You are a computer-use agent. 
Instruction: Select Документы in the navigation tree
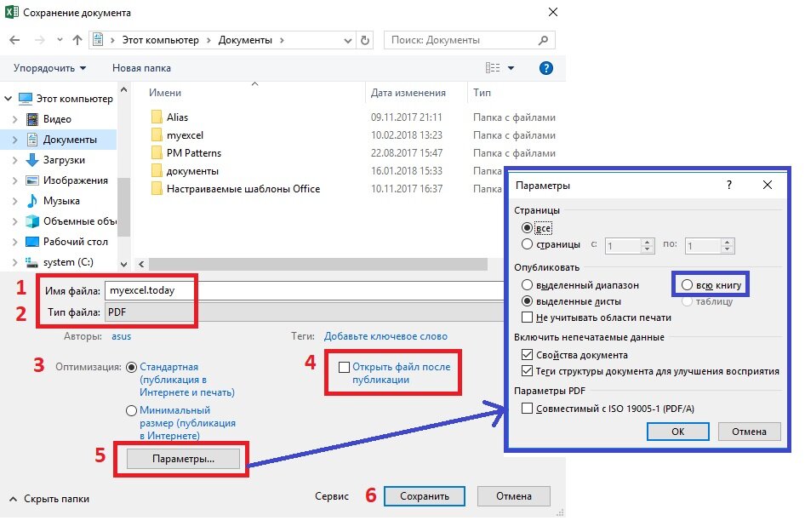point(70,140)
